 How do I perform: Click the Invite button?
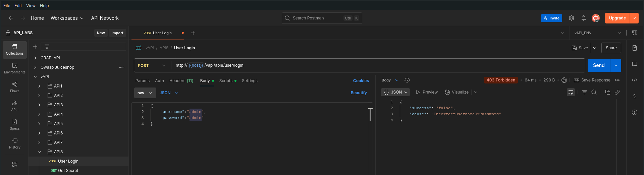tap(551, 18)
